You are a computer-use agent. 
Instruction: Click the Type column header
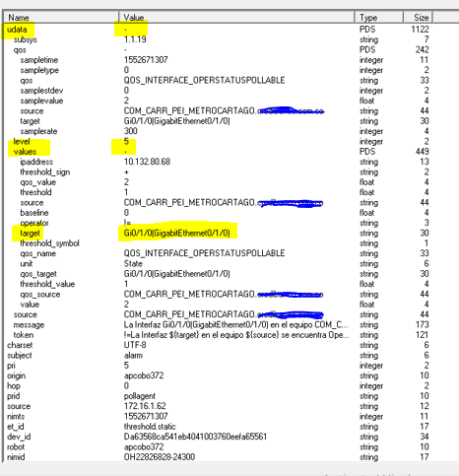click(379, 17)
